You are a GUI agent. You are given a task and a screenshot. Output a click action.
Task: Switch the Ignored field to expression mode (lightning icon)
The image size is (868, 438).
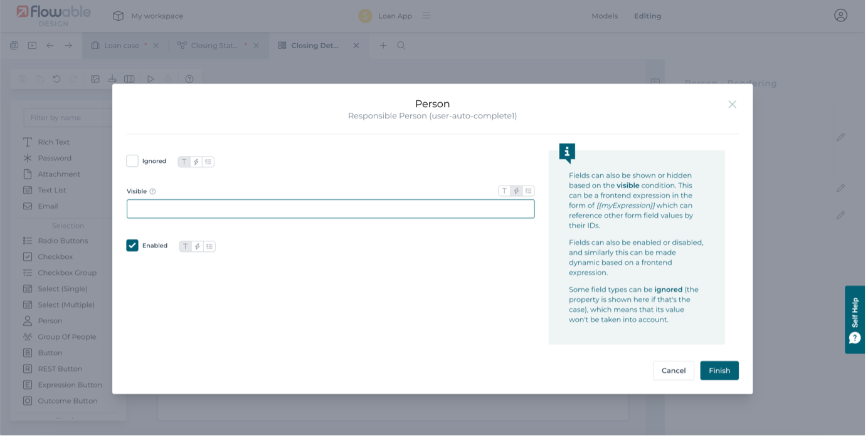tap(196, 162)
